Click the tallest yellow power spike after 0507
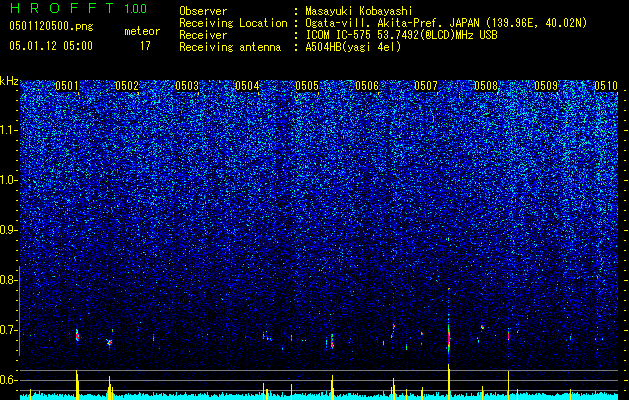The width and height of the screenshot is (629, 400). point(449,382)
